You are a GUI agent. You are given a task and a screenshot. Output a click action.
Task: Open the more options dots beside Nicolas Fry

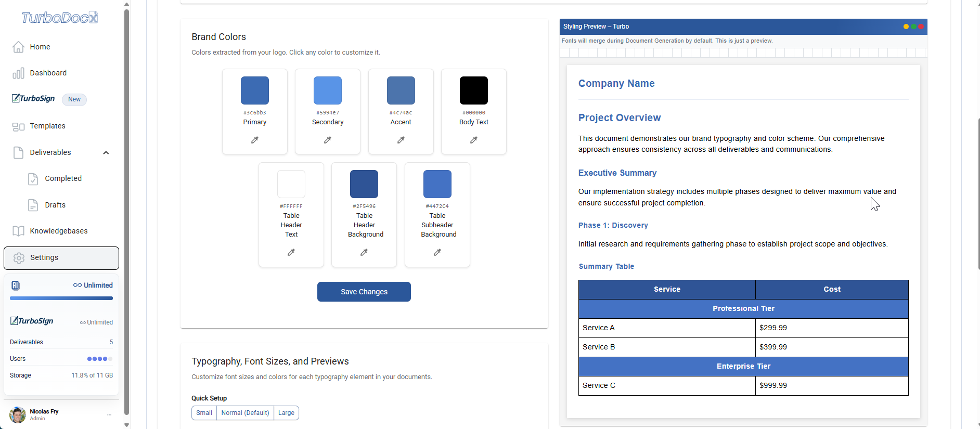pos(109,414)
